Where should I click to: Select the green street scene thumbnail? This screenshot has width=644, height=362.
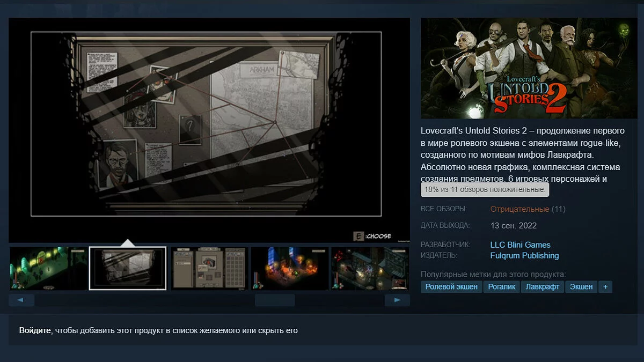48,268
